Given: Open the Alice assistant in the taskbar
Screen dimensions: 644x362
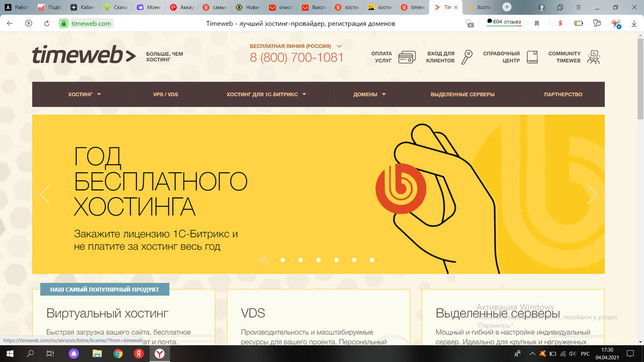Looking at the screenshot, I should pos(74,353).
